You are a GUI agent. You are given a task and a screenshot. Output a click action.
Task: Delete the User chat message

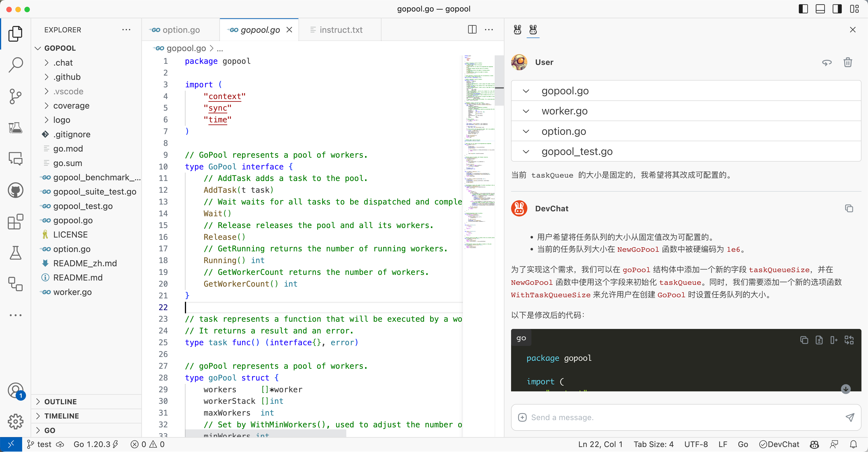[847, 62]
